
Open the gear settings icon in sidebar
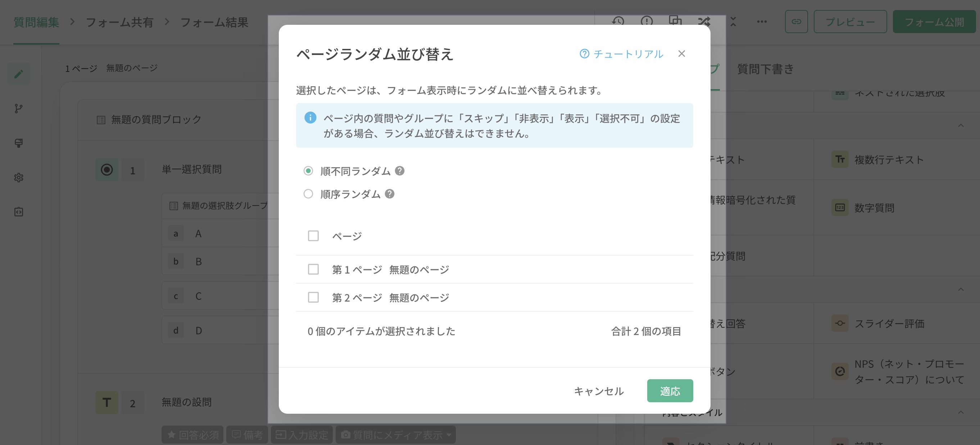click(x=19, y=178)
